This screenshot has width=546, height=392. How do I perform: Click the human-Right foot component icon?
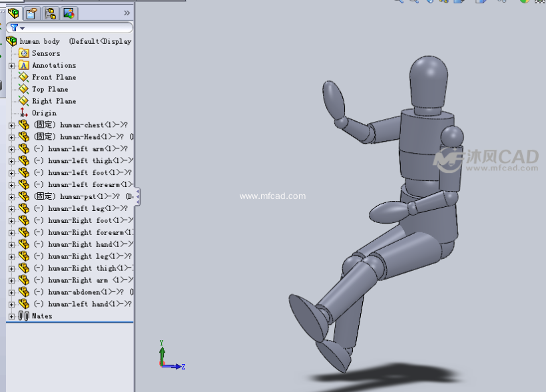24,220
